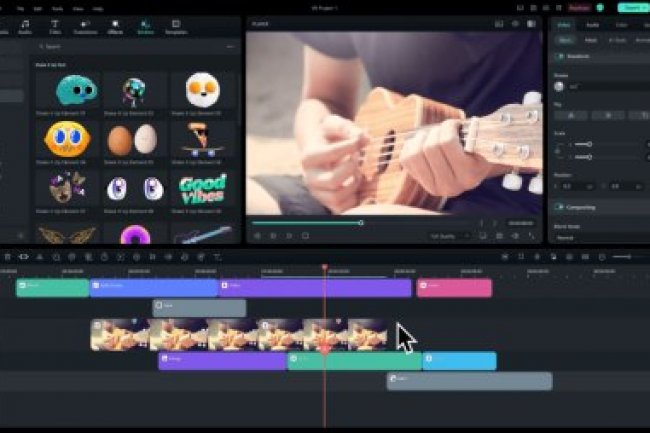Select the teal blob sticker thumbnail

[x=68, y=91]
